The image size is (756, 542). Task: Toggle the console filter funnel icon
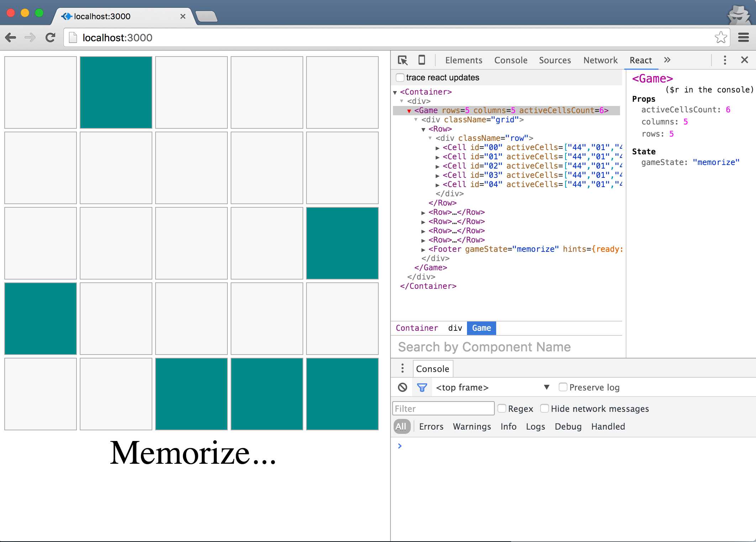pyautogui.click(x=422, y=387)
